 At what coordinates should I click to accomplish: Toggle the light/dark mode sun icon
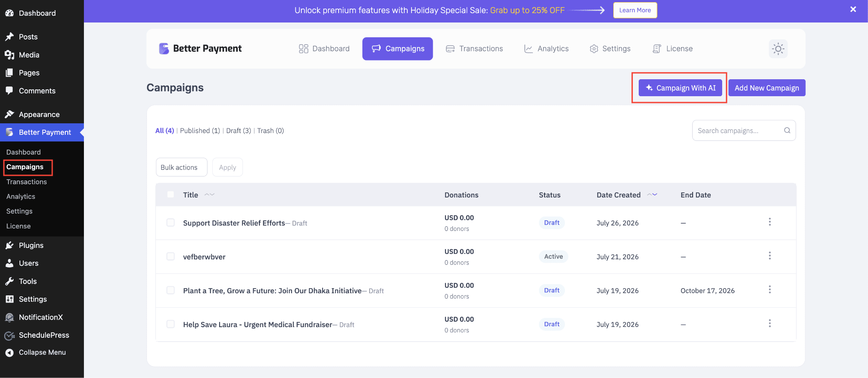(x=778, y=49)
